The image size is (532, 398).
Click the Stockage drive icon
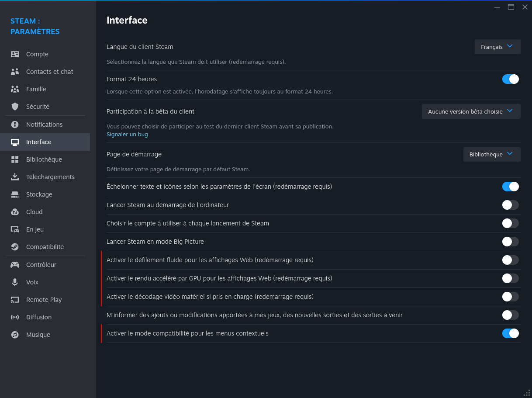[x=15, y=194]
